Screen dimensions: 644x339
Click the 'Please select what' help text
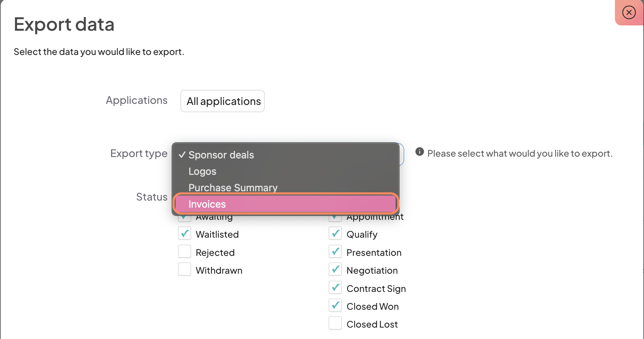(520, 153)
